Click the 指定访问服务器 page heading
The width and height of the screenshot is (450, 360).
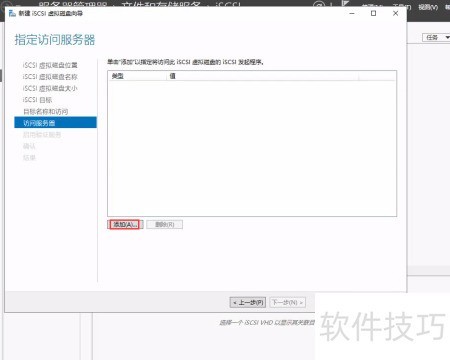(55, 40)
